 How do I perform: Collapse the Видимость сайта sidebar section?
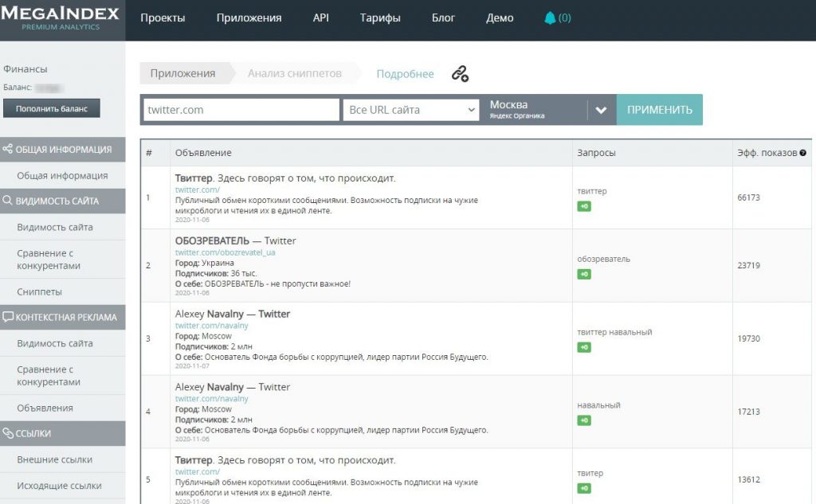pos(62,201)
